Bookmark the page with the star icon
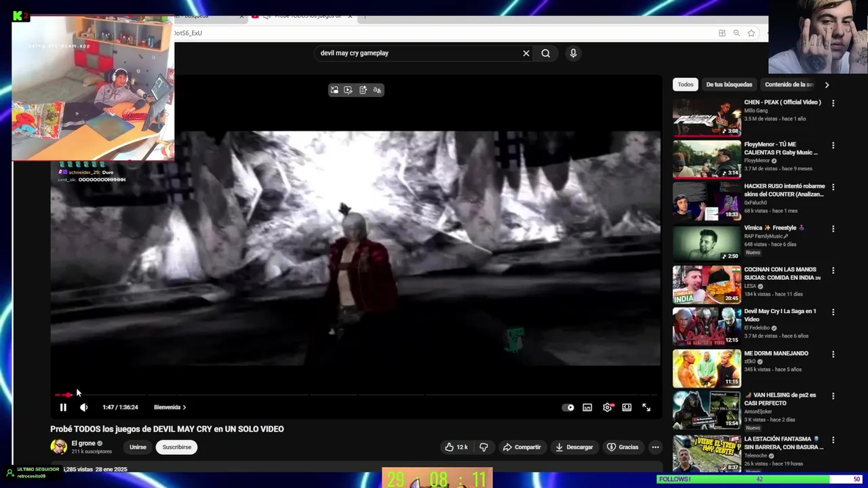The width and height of the screenshot is (868, 488). 751,33
